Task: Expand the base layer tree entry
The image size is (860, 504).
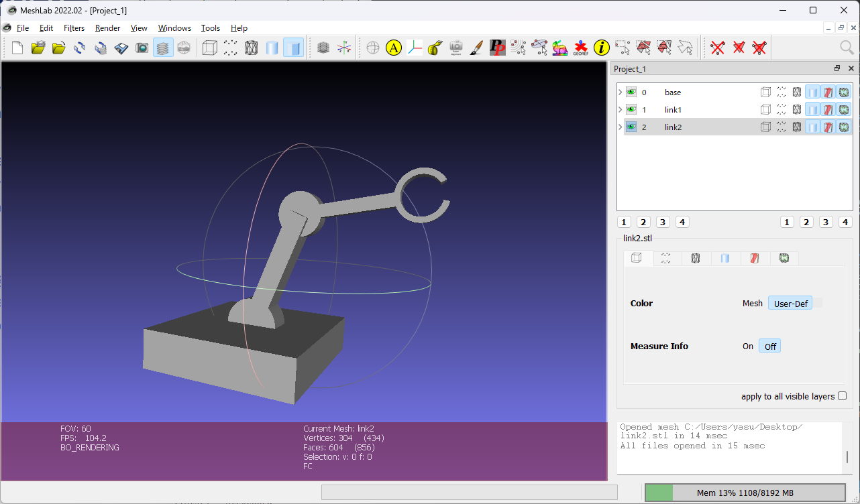Action: pyautogui.click(x=620, y=92)
